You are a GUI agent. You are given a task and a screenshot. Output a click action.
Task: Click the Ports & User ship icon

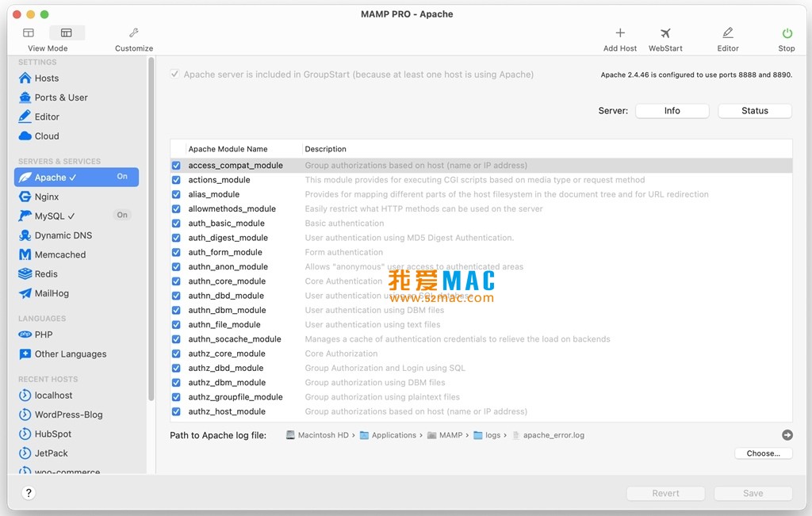(x=25, y=97)
